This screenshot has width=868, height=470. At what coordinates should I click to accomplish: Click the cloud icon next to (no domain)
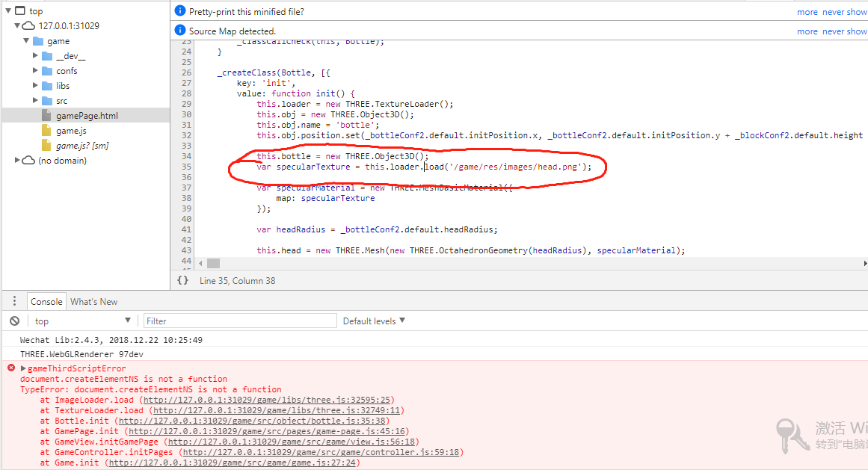[x=29, y=161]
